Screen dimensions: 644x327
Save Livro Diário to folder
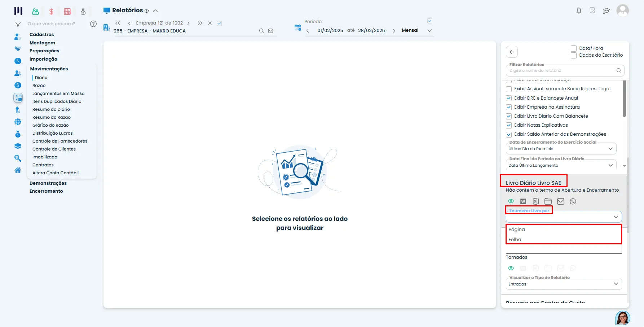click(548, 201)
